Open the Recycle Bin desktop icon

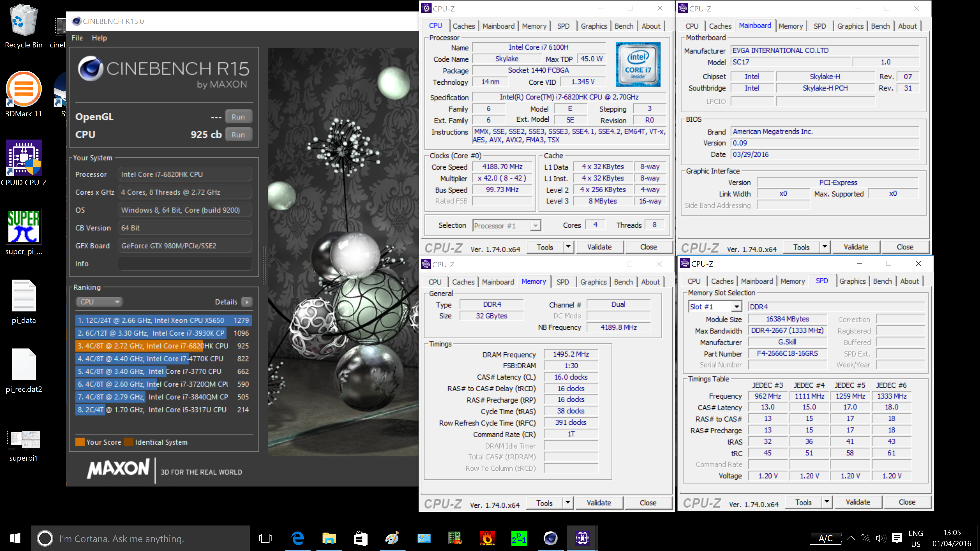click(x=23, y=26)
